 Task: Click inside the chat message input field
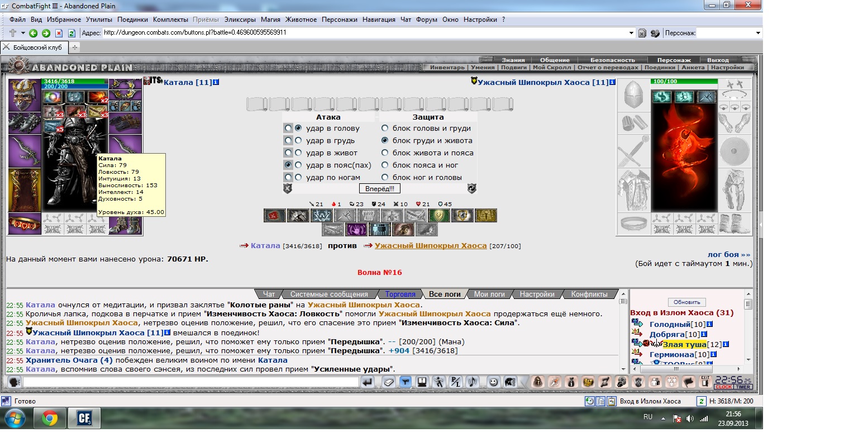(190, 382)
